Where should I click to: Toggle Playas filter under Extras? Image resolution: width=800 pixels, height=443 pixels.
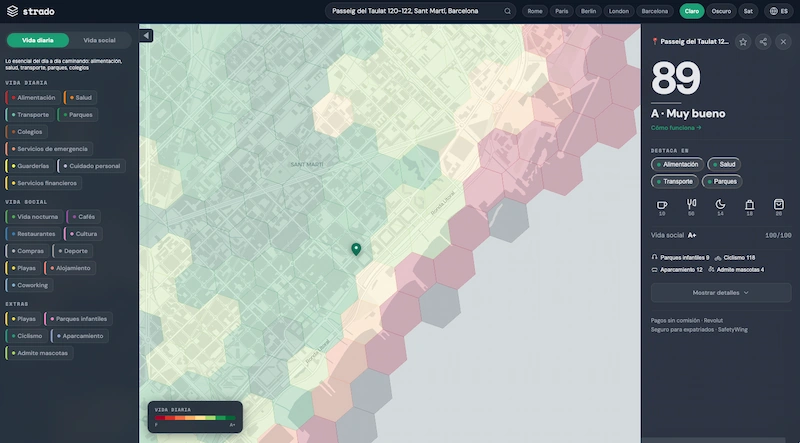23,319
